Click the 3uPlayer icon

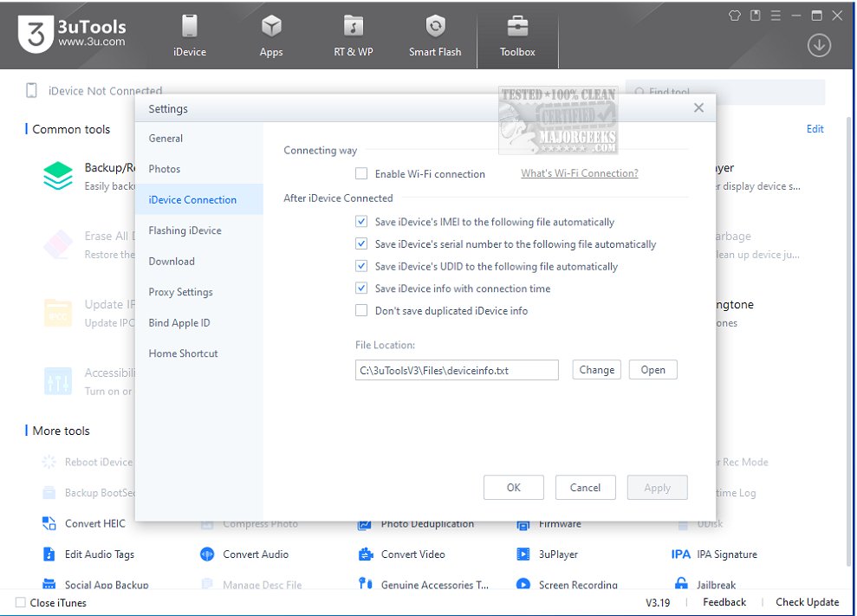pos(523,554)
